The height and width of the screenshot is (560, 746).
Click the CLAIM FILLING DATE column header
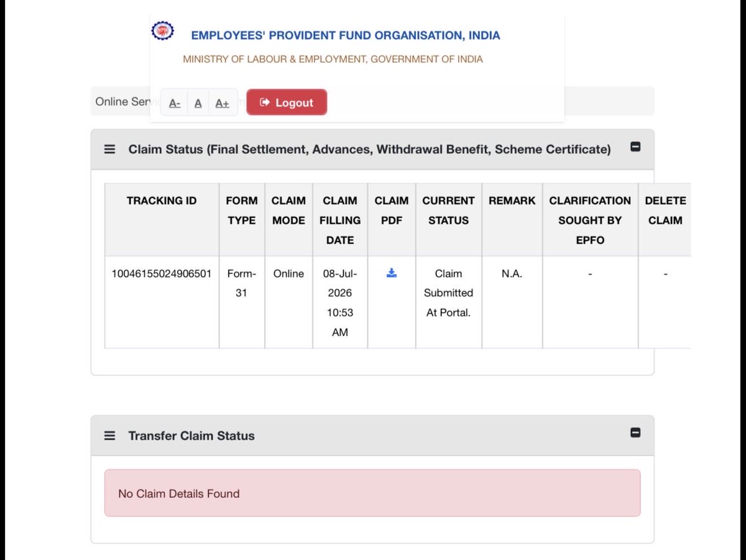pyautogui.click(x=340, y=220)
